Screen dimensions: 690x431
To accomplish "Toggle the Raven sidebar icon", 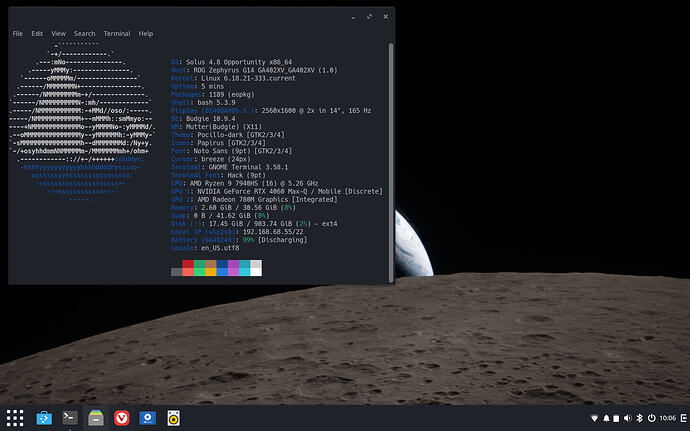I will 684,418.
